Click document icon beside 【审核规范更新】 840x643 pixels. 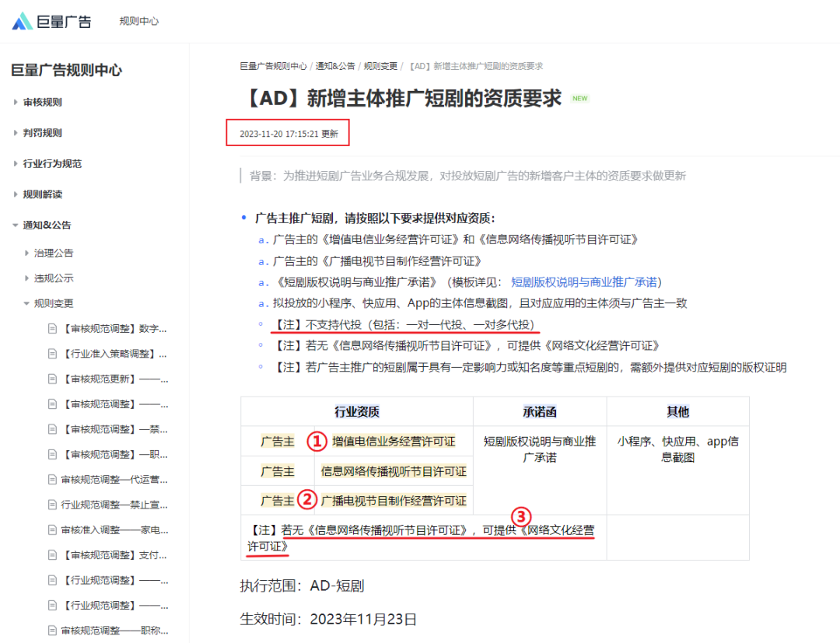(52, 379)
